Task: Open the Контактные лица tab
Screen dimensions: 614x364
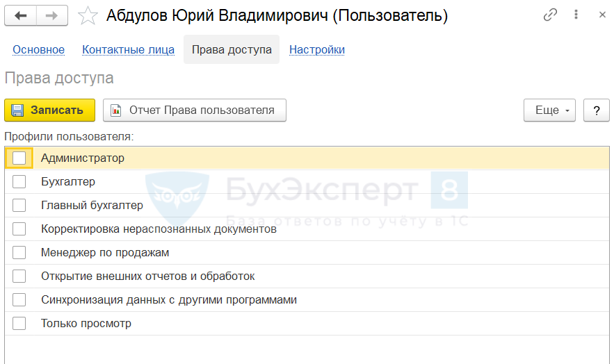Action: (x=128, y=50)
